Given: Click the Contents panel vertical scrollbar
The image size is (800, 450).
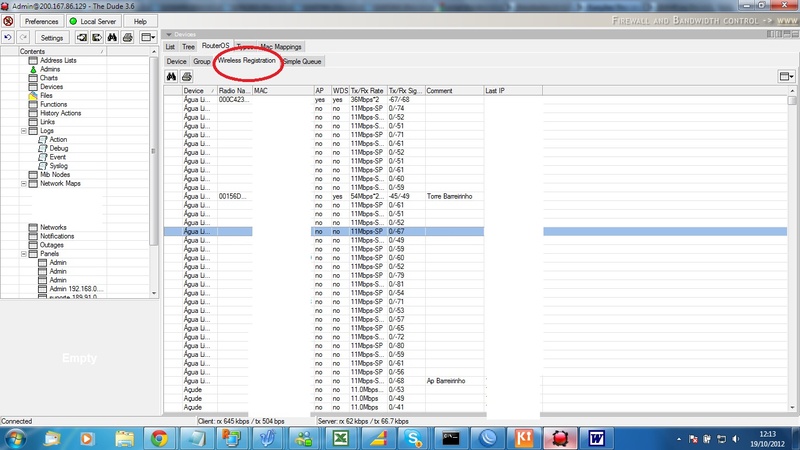Looking at the screenshot, I should [x=154, y=151].
